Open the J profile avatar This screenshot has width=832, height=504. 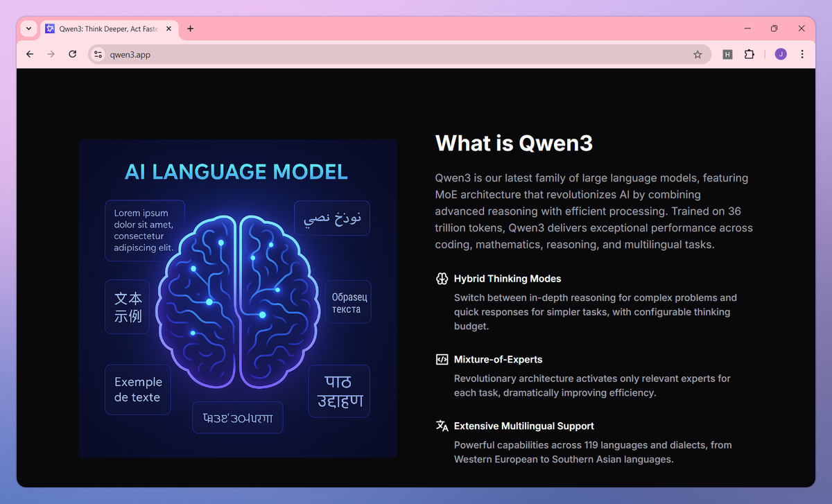tap(780, 54)
